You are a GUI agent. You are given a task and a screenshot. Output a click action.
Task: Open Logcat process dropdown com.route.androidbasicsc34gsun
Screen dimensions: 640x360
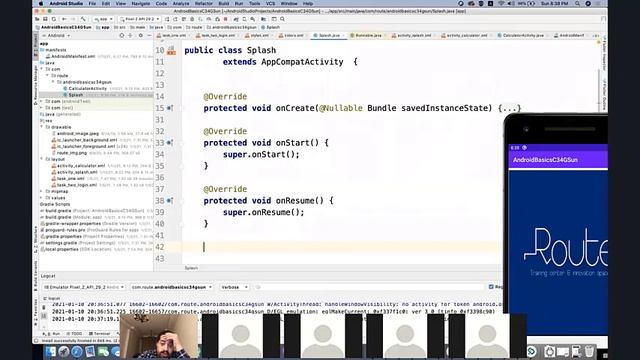click(x=171, y=287)
